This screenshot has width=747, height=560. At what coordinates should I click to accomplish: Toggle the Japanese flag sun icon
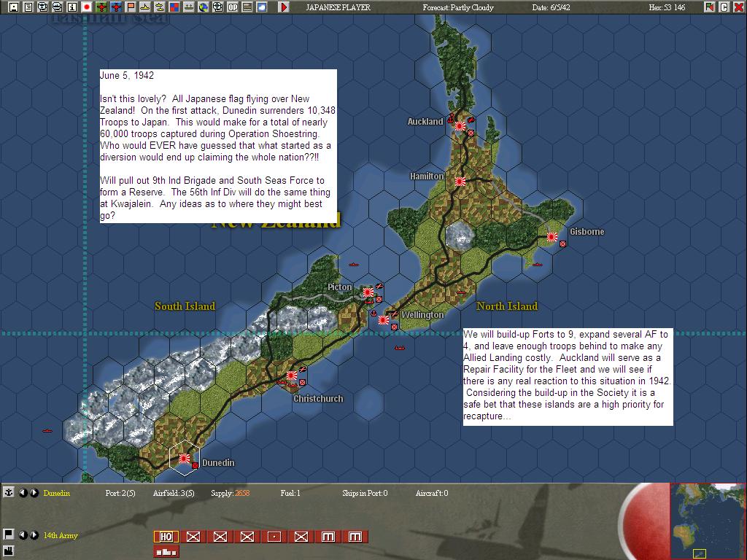coord(85,7)
